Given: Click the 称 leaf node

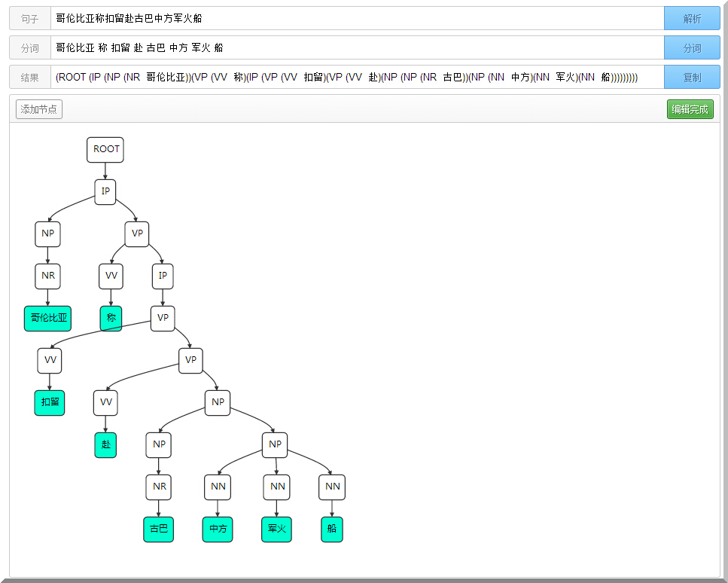Looking at the screenshot, I should pyautogui.click(x=111, y=318).
